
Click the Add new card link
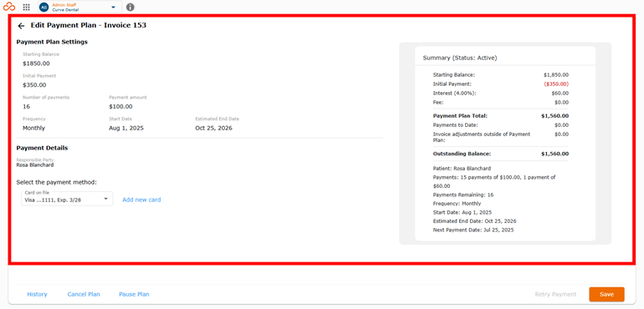(141, 200)
